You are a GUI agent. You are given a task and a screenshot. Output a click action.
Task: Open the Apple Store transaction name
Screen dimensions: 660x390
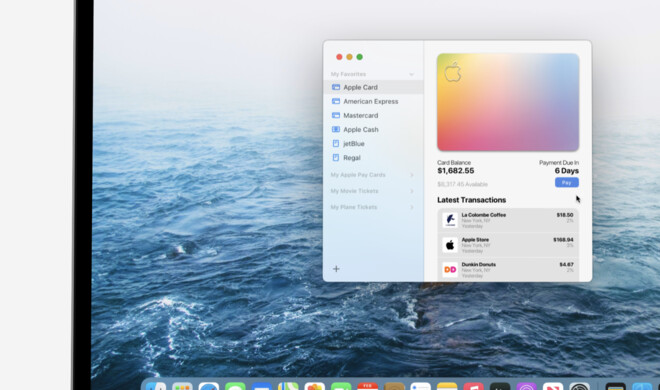pos(475,240)
